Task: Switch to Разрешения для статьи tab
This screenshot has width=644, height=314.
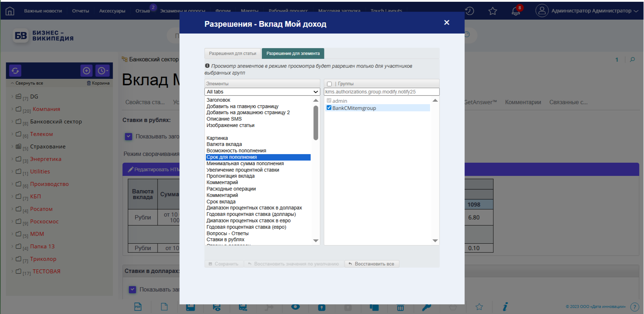Action: point(232,54)
